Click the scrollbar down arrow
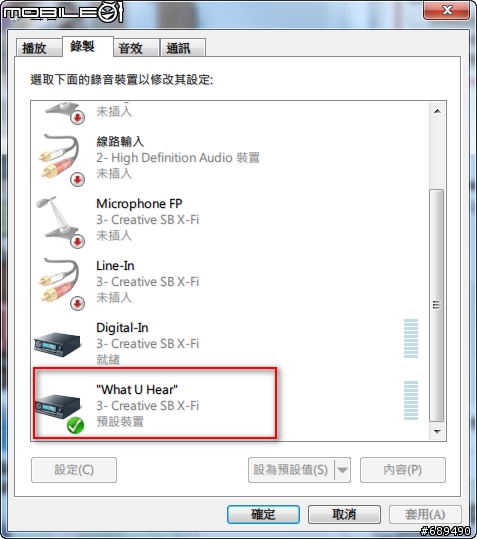This screenshot has height=539, width=477. pyautogui.click(x=437, y=431)
